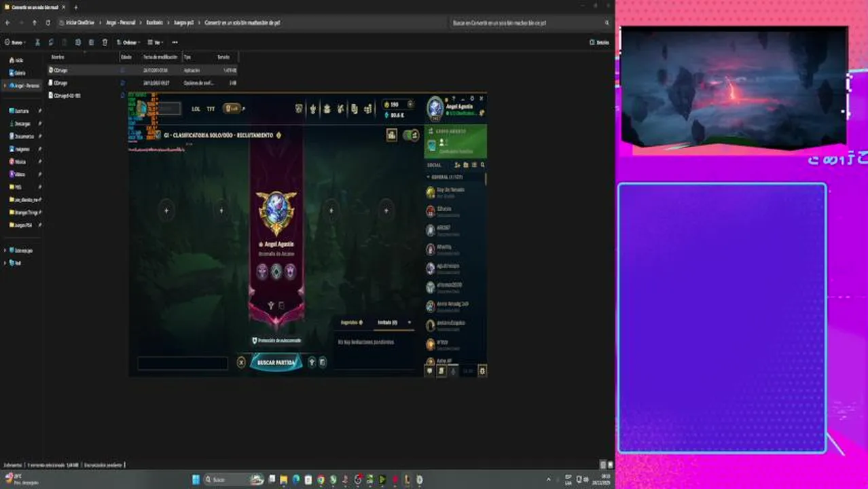Open the help question mark in the League client
The width and height of the screenshot is (868, 489).
[454, 98]
